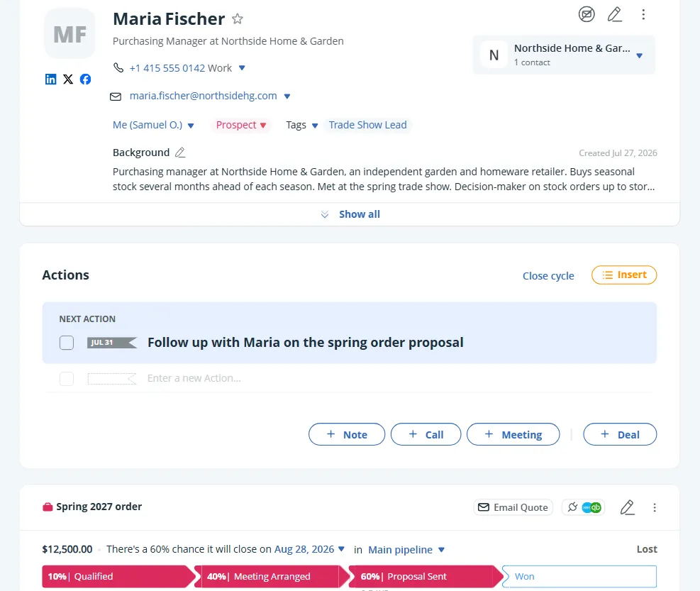Edit Background with pencil icon
This screenshot has width=700, height=591.
point(180,153)
